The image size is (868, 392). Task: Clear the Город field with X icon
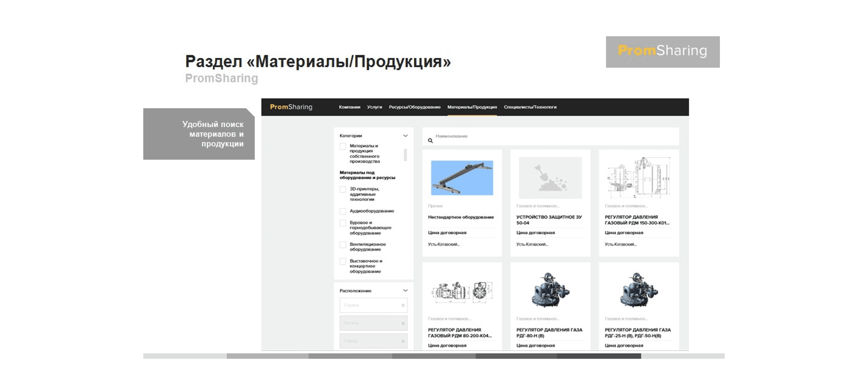point(403,341)
